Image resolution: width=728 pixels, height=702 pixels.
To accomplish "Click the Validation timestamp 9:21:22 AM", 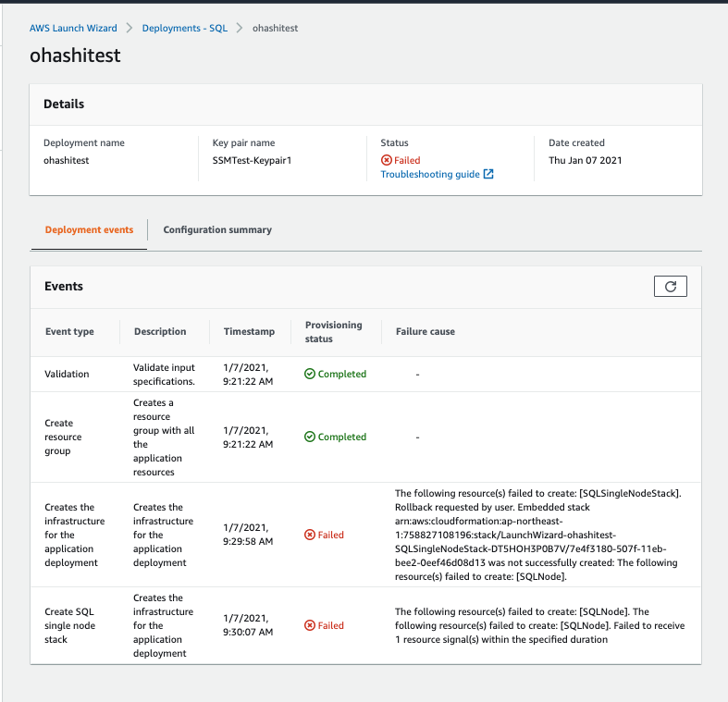I will 248,375.
